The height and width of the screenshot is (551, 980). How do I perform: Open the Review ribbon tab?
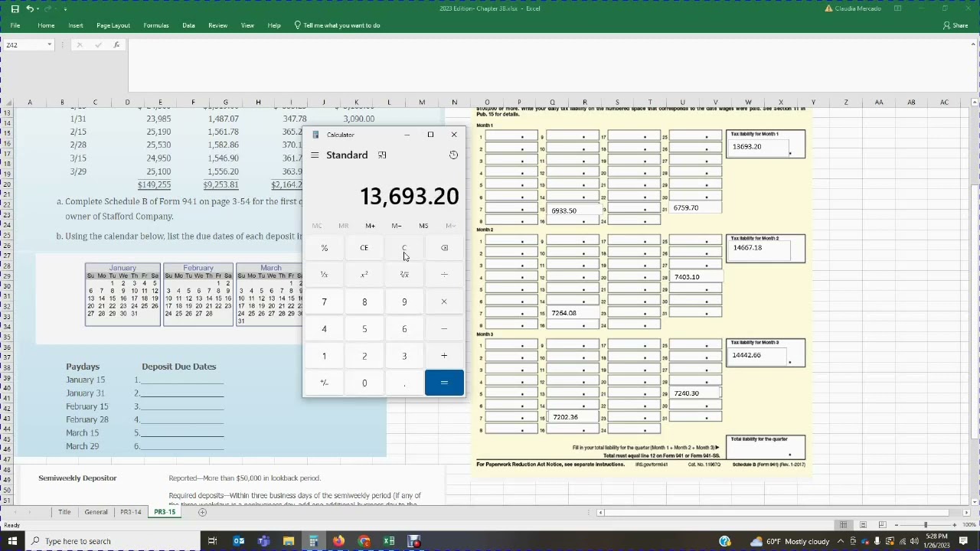click(x=217, y=25)
